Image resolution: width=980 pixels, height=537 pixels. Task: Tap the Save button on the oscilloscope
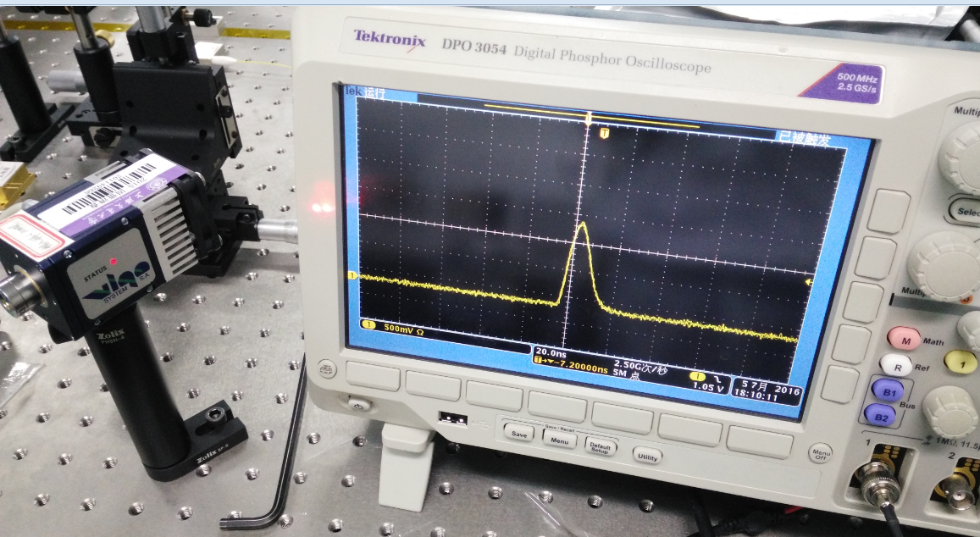[x=518, y=433]
